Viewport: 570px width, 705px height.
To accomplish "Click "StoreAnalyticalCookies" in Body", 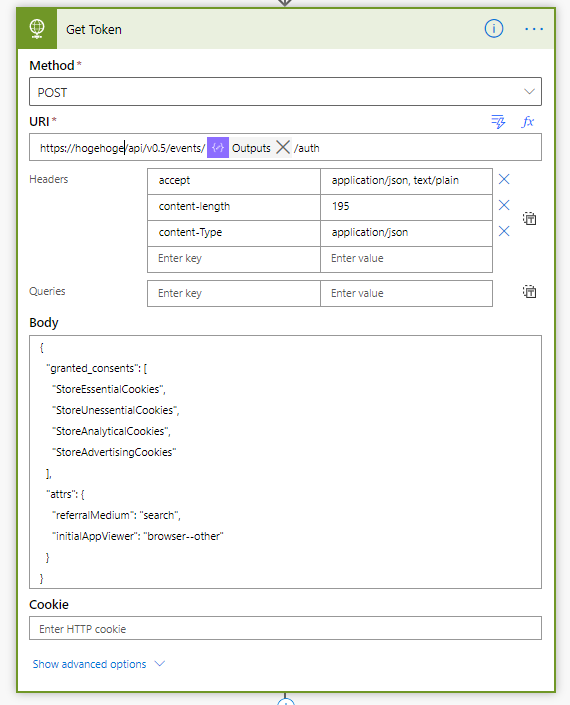I will pos(111,431).
